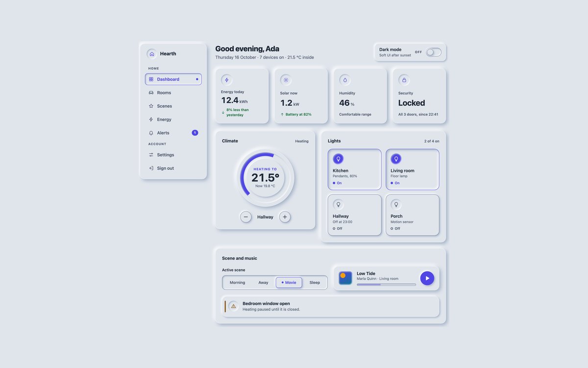Toggle the Dark mode switch

(x=434, y=52)
